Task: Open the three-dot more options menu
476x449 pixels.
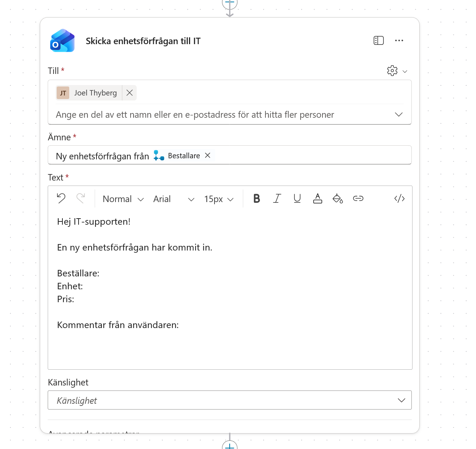Action: tap(399, 41)
